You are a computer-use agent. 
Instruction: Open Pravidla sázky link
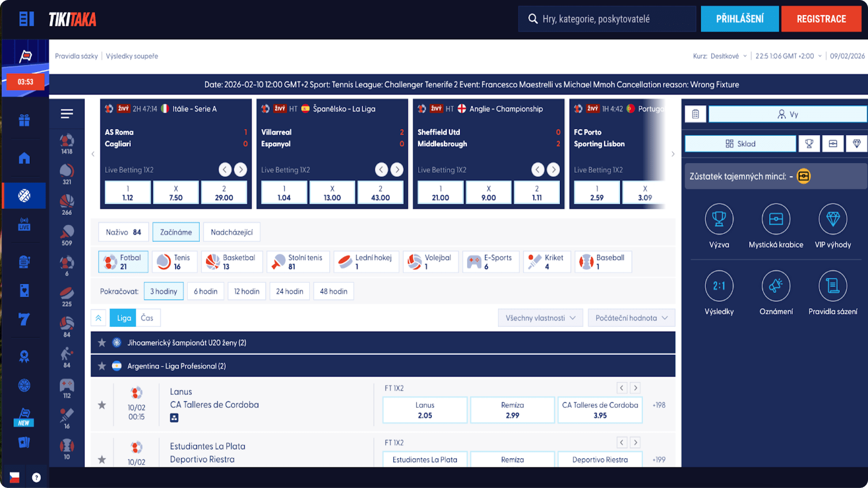[76, 56]
